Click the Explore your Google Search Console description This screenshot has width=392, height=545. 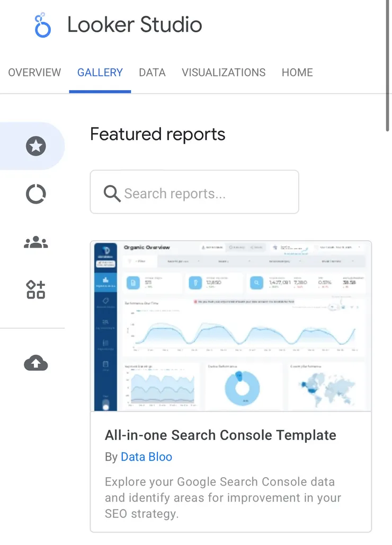coord(223,498)
